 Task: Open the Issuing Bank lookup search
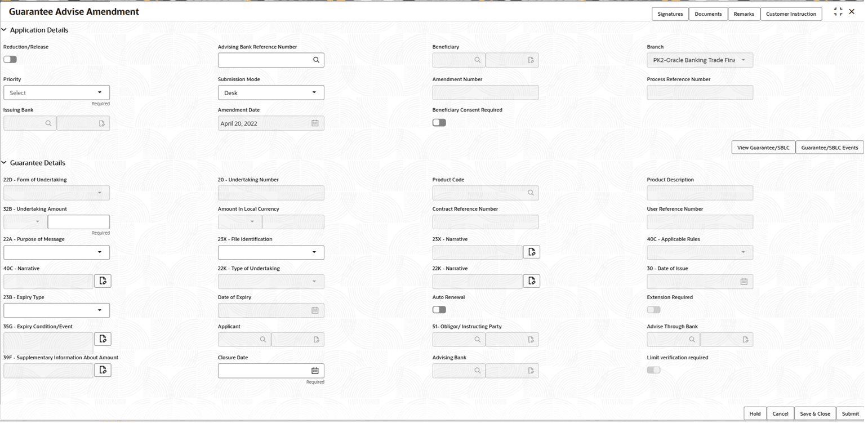48,123
